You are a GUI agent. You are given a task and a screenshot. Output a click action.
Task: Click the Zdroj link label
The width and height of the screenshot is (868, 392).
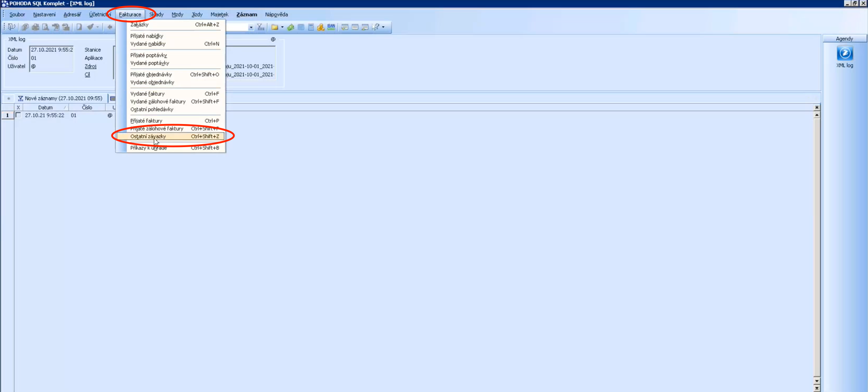[91, 66]
